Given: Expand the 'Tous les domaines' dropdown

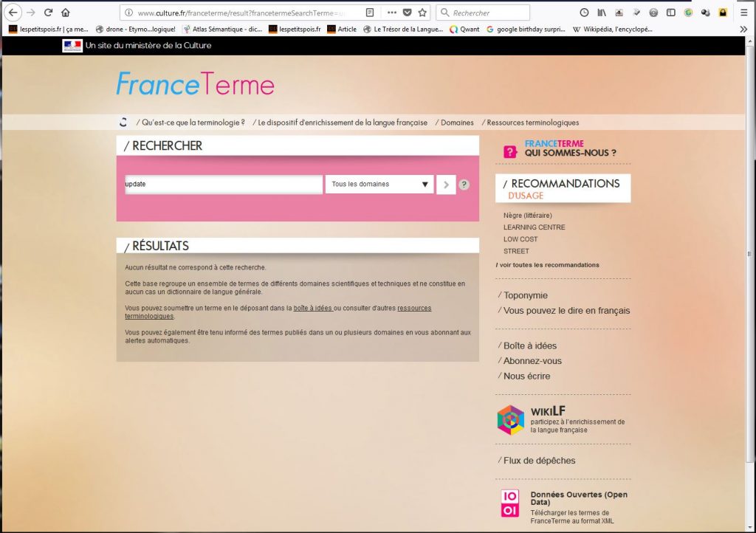Looking at the screenshot, I should pos(379,185).
